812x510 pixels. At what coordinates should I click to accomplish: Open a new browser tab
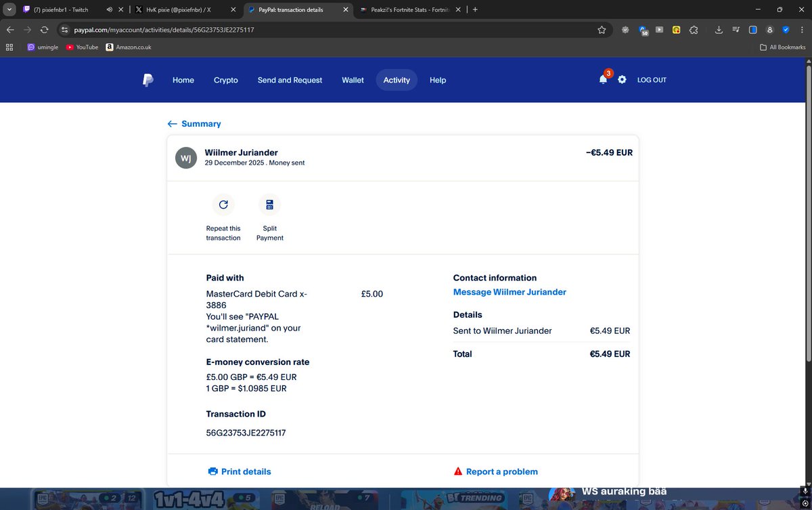[475, 9]
